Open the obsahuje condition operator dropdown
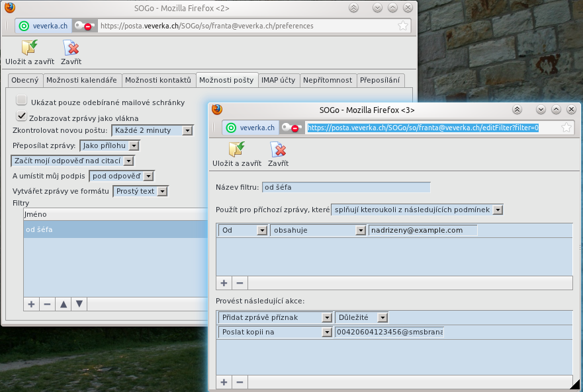The width and height of the screenshot is (583, 392). pyautogui.click(x=318, y=230)
